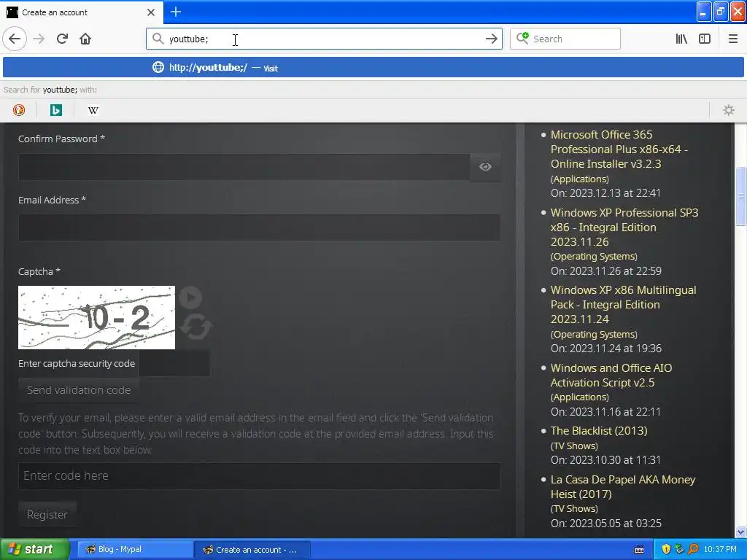Switch to Blog - Mypal taskbar window
Image resolution: width=747 pixels, height=560 pixels.
[135, 550]
